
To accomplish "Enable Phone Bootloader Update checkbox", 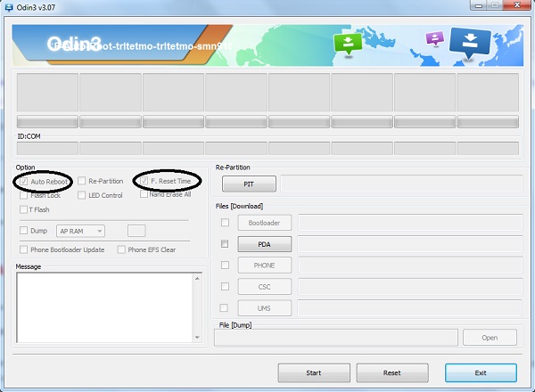I will pyautogui.click(x=23, y=249).
